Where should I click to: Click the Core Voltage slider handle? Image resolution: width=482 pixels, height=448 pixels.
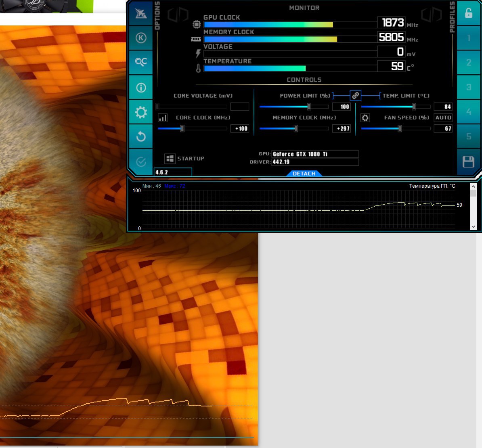tap(157, 107)
